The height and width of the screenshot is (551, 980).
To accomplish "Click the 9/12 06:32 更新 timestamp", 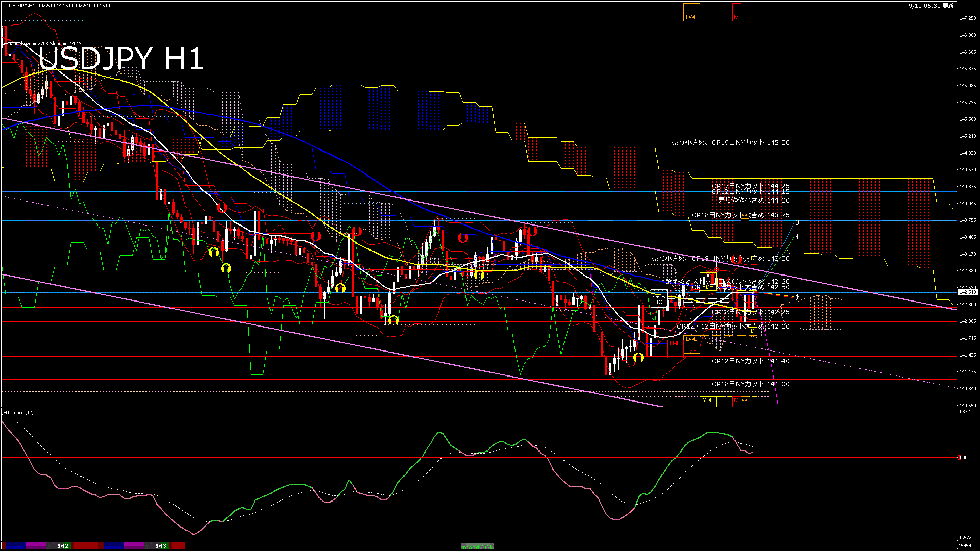I will [931, 6].
